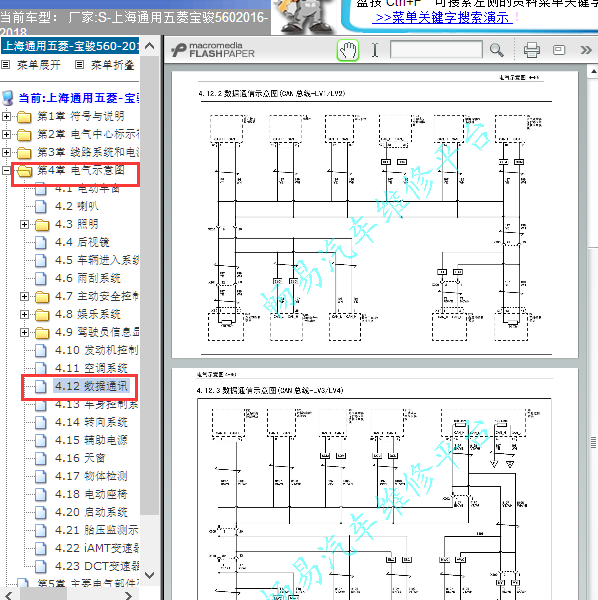
Task: Click 菜单折叠 to collapse all menus
Action: coord(112,65)
